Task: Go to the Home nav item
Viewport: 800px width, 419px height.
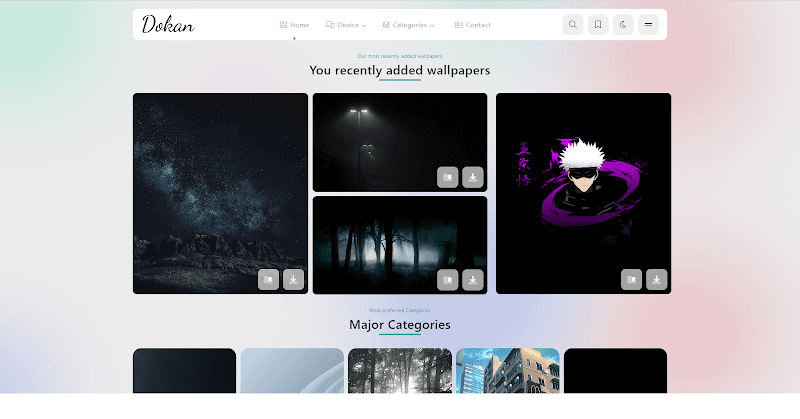Action: click(294, 24)
